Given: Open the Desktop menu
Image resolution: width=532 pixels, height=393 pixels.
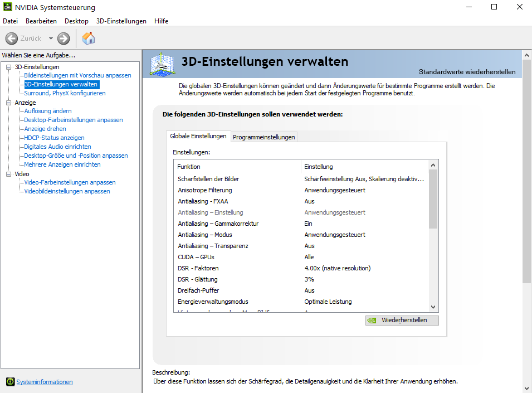Looking at the screenshot, I should click(x=76, y=21).
